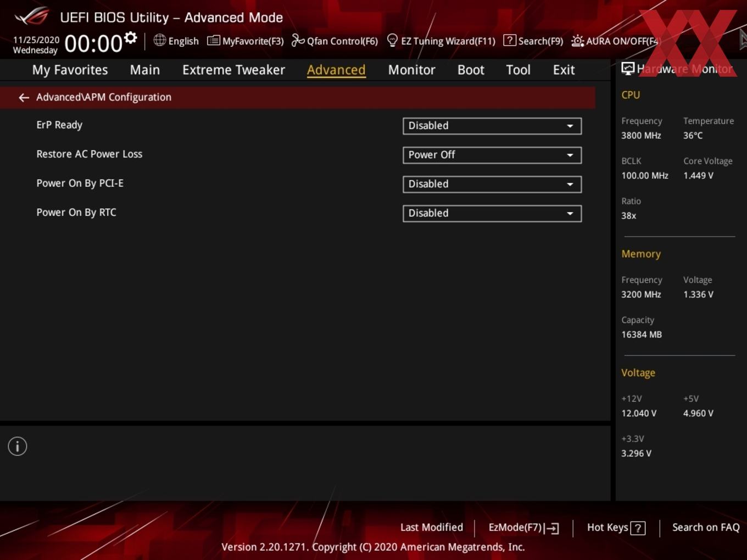Click +3.3V reading 3.296 V
This screenshot has width=747, height=560.
point(636,453)
